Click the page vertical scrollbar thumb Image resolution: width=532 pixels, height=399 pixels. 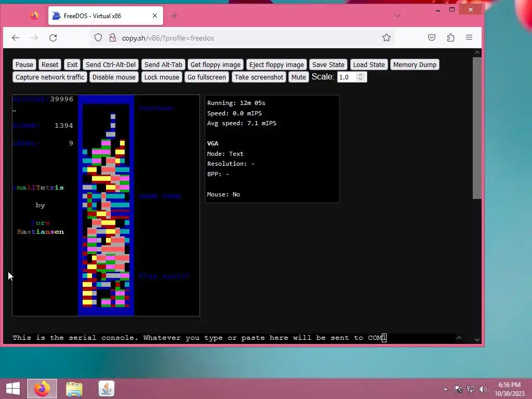(x=477, y=128)
